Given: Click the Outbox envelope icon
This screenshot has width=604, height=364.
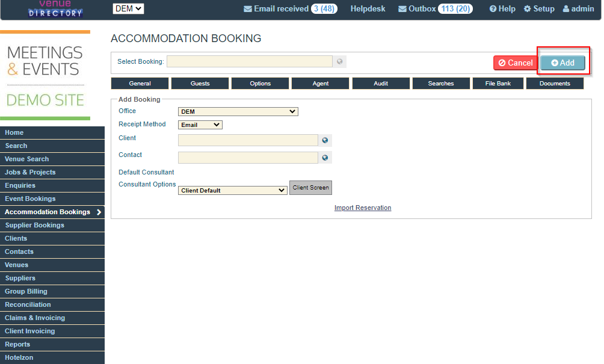Looking at the screenshot, I should pos(402,9).
